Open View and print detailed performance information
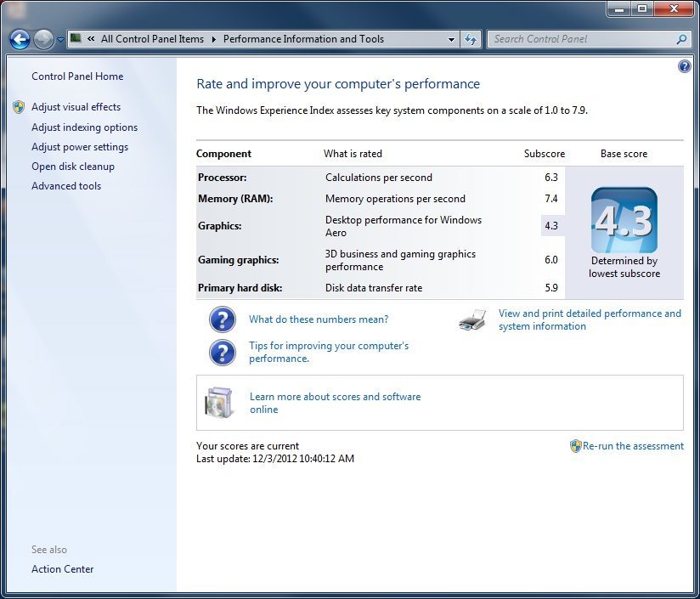700x599 pixels. [590, 319]
